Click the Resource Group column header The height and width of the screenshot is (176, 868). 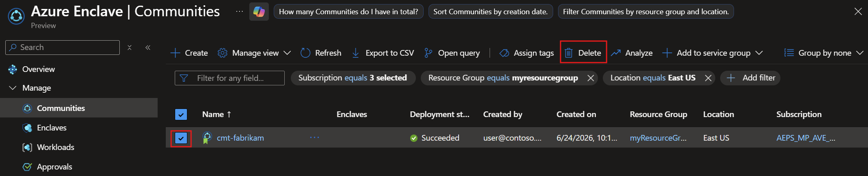[x=658, y=115]
